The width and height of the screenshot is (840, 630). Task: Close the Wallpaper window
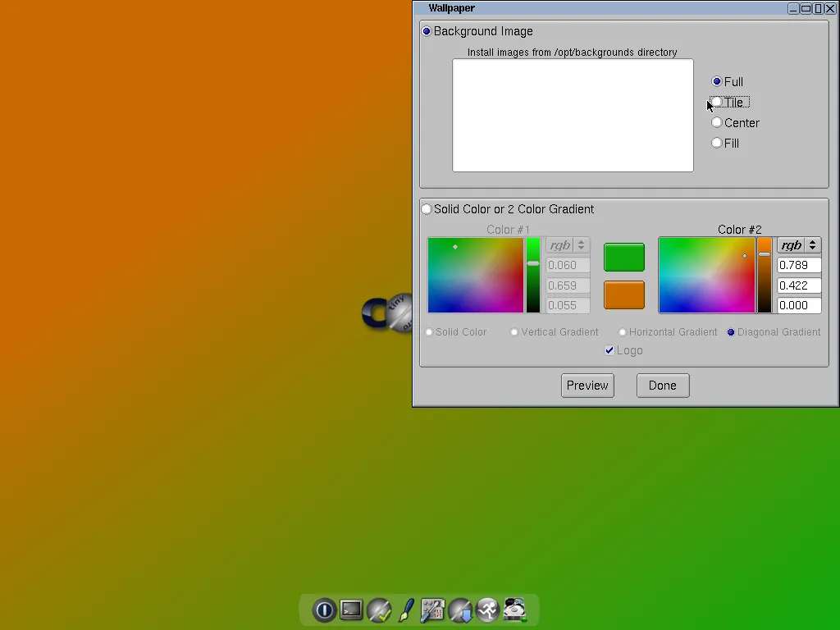830,8
